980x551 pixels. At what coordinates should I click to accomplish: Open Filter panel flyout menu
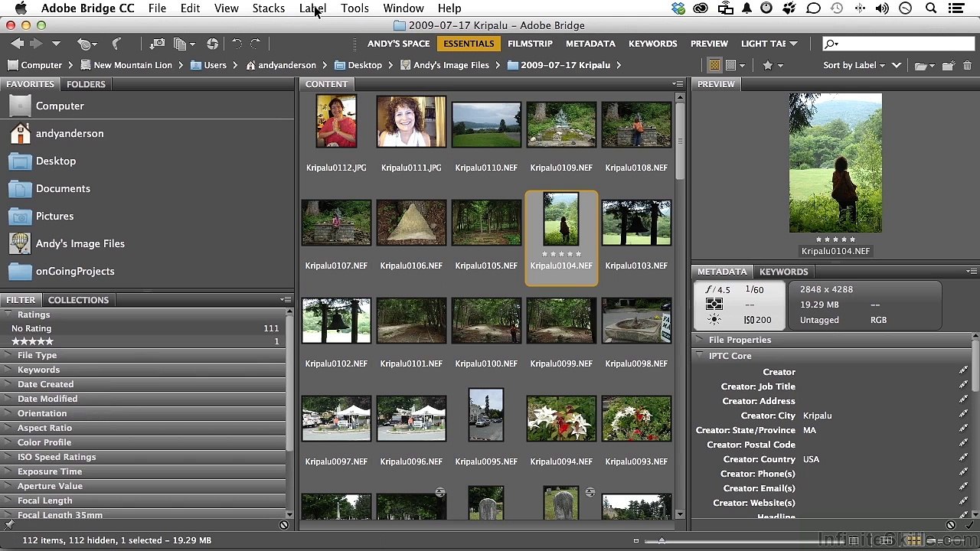coord(286,300)
